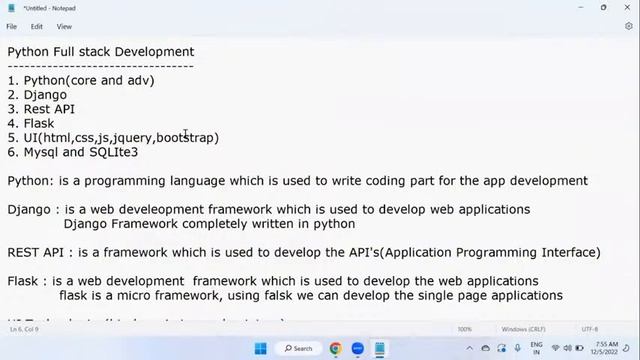Click the line starting 'flask is a micro framework'
Viewport: 640px width, 360px height.
pos(311,295)
